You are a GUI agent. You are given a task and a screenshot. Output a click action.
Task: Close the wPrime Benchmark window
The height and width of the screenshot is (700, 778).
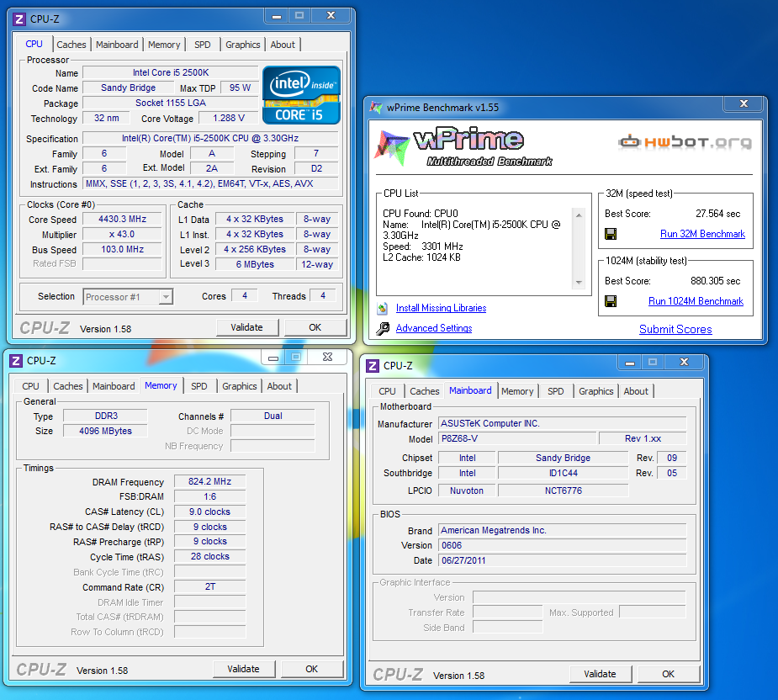coord(744,103)
